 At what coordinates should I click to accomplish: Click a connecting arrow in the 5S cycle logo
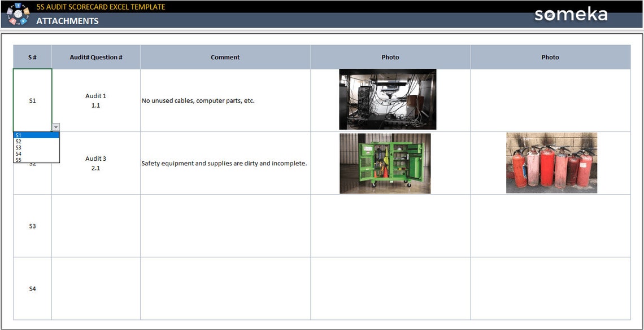pos(23,6)
